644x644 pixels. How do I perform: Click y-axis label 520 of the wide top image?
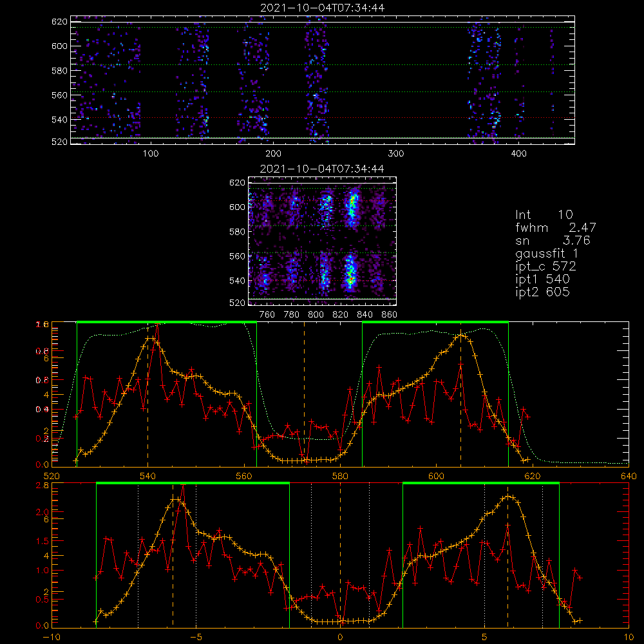pos(59,142)
